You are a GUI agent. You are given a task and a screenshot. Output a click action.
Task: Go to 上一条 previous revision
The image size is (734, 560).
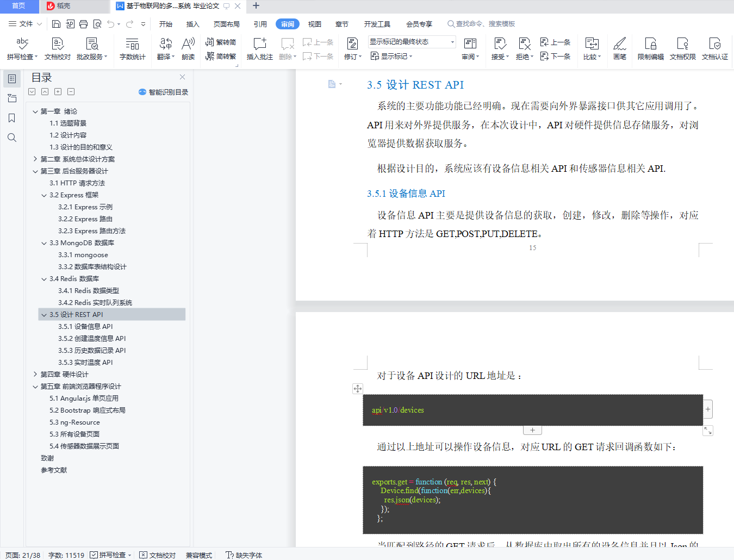pos(555,42)
